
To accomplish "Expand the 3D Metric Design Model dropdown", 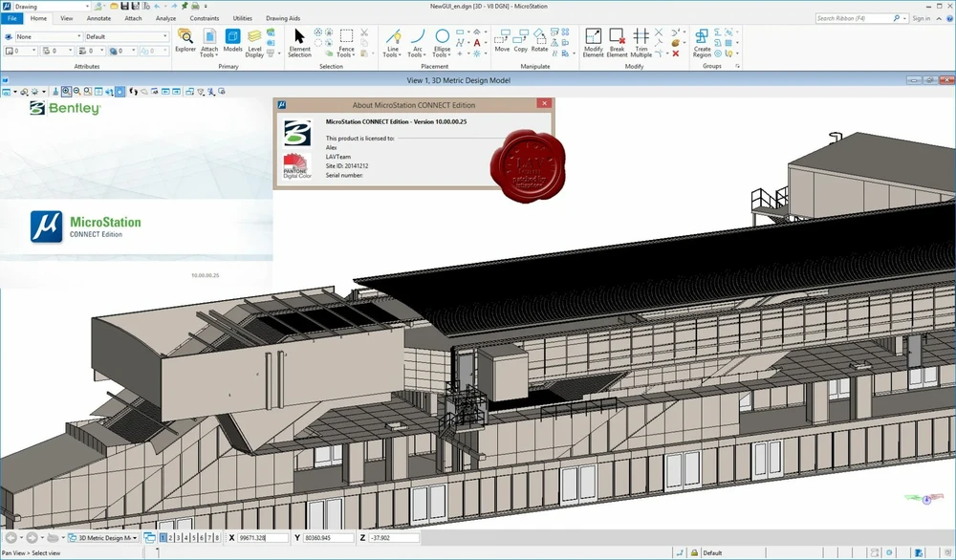I will click(107, 538).
